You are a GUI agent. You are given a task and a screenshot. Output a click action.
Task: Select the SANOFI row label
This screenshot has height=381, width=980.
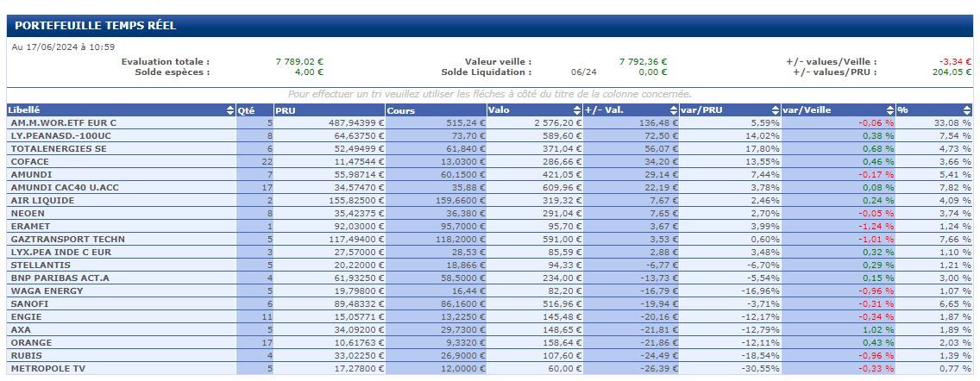[28, 303]
